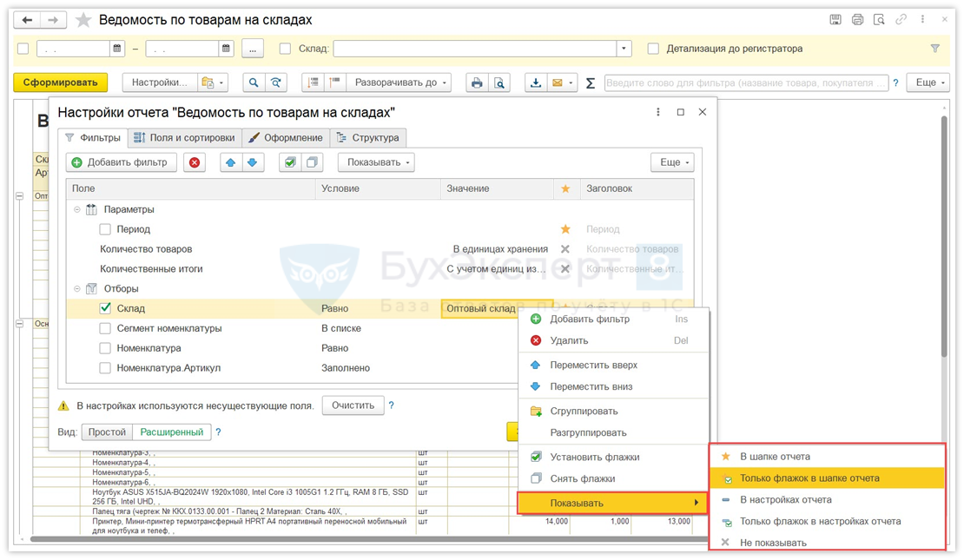Viewport: 964px width, 560px height.
Task: Add report to favorites with star icon
Action: (x=83, y=20)
